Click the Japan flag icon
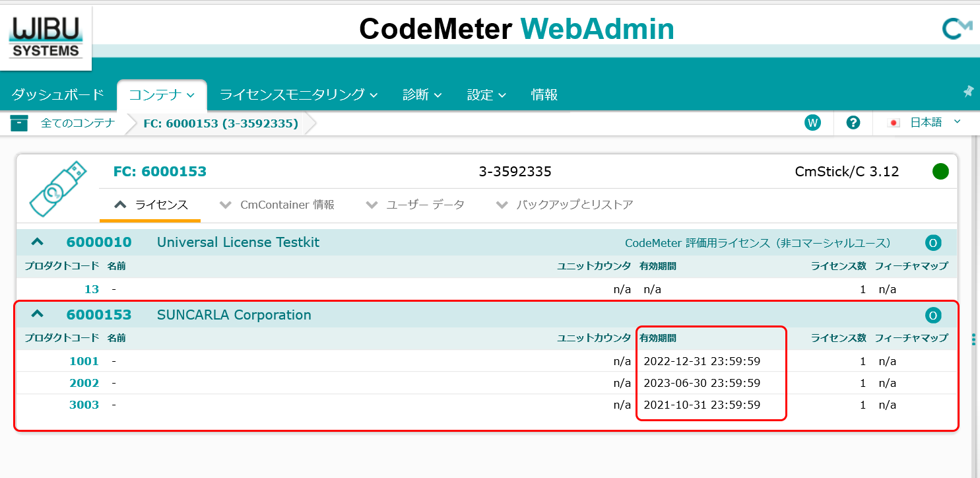The height and width of the screenshot is (478, 980). (894, 123)
